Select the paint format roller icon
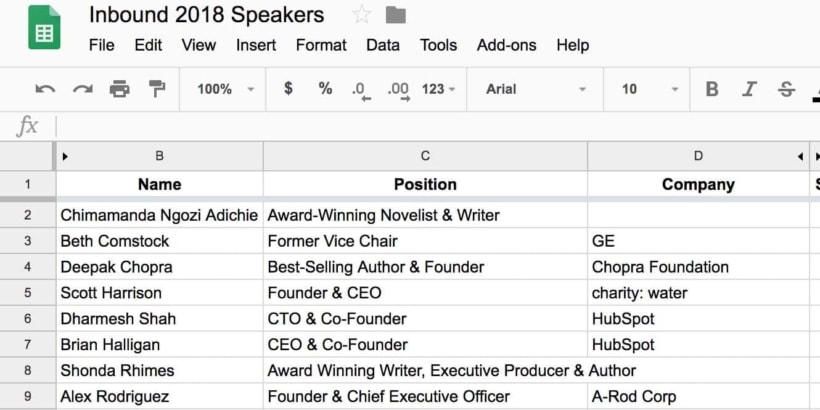 (x=156, y=89)
